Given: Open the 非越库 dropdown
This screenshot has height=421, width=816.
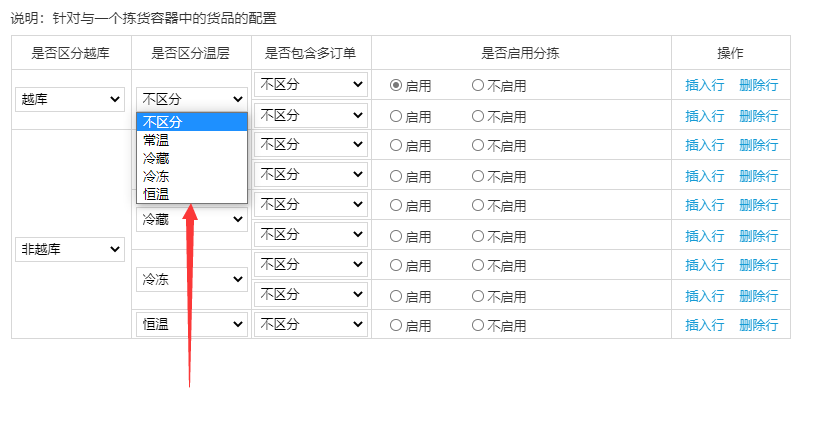Looking at the screenshot, I should 70,249.
